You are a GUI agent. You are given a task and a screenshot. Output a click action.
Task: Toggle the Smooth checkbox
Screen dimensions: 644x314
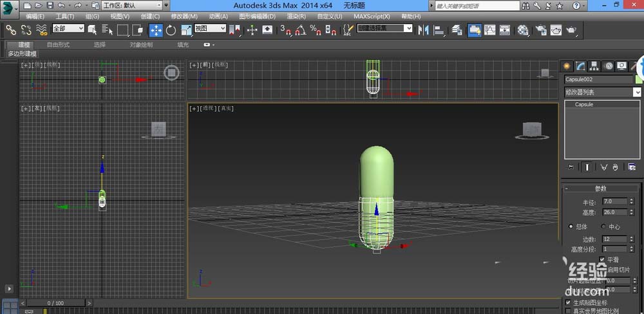pyautogui.click(x=602, y=259)
